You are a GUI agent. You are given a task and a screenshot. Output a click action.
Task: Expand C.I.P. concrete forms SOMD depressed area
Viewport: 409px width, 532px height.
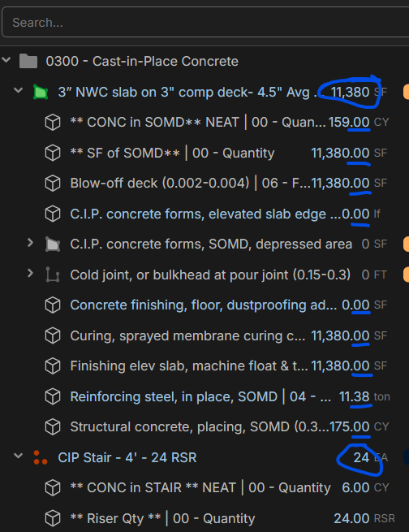[x=30, y=243]
